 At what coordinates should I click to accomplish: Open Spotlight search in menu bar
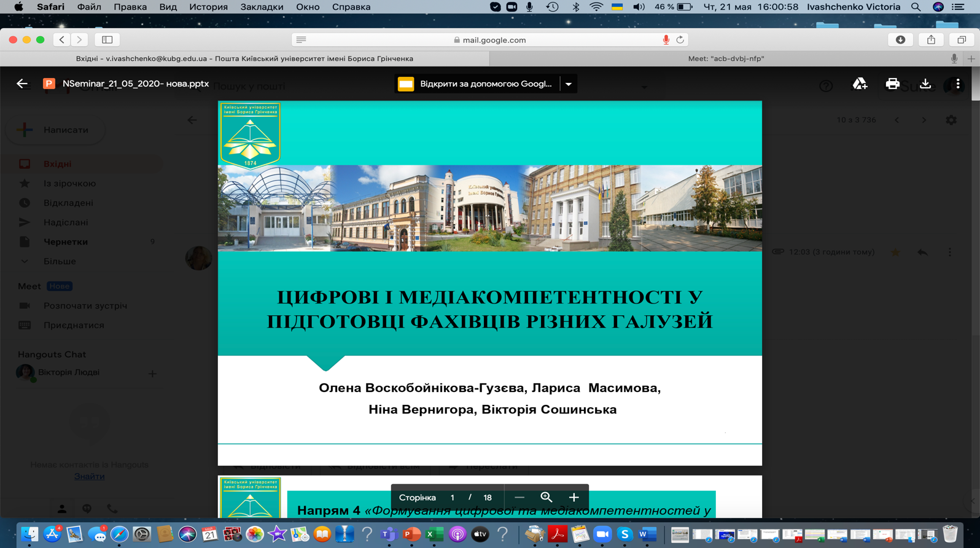(x=916, y=7)
